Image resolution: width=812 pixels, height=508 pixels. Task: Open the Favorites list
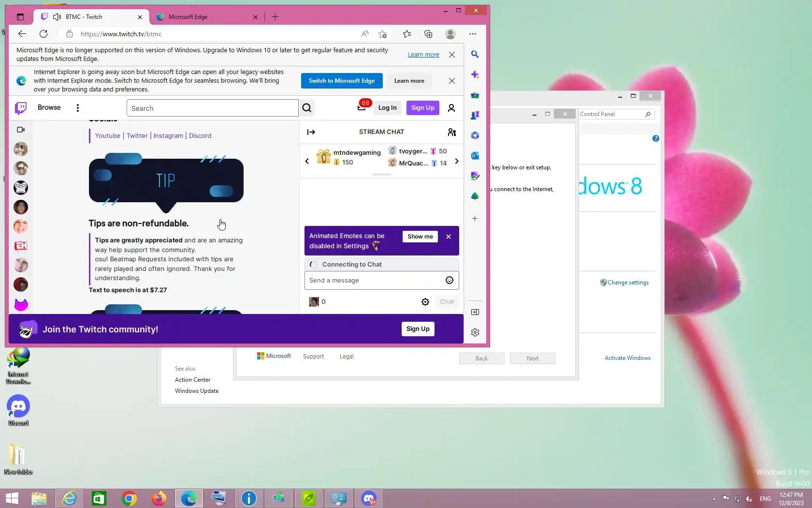coord(407,34)
